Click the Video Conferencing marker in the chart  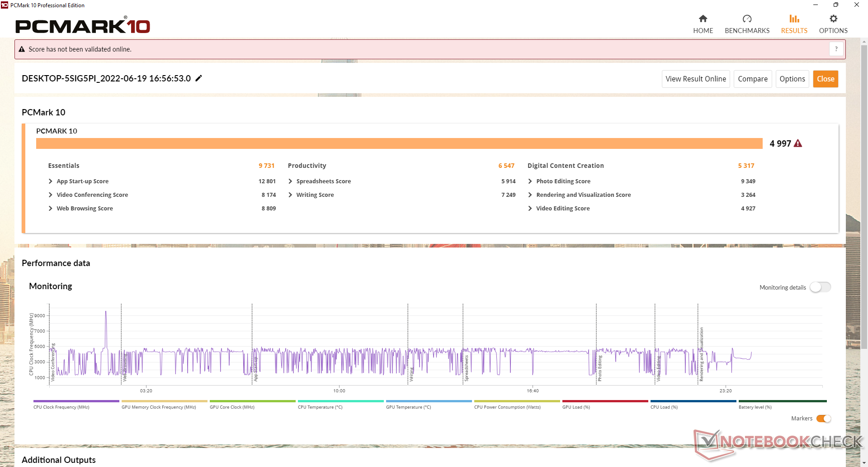(53, 362)
